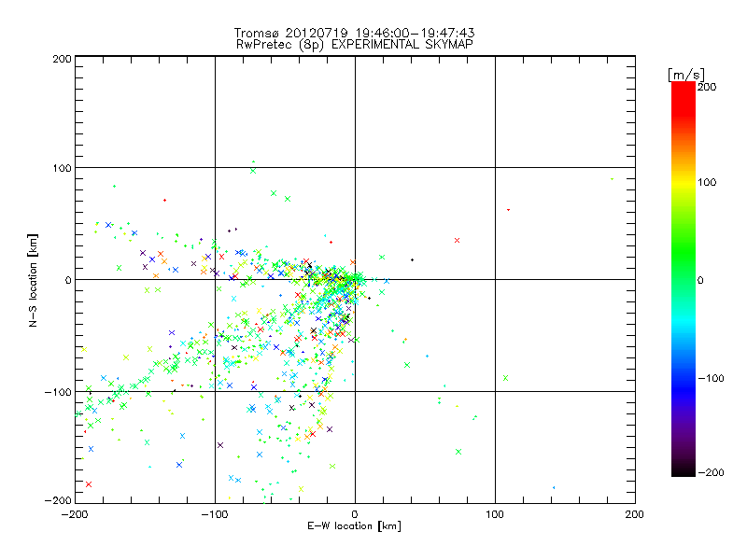747x560 pixels.
Task: Click the colorbar '200' label at top
Action: point(707,87)
